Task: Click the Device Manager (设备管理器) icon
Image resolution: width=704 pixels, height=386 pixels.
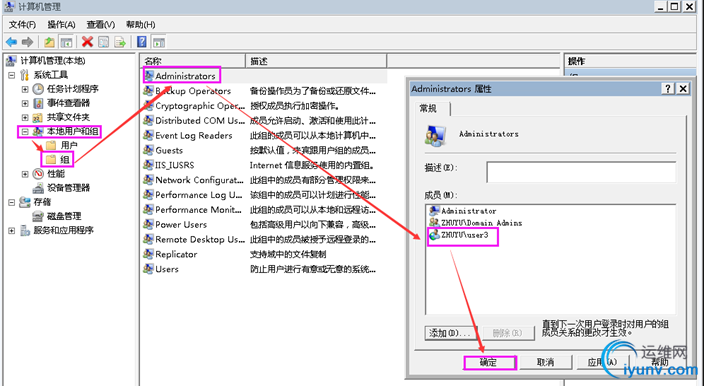Action: click(x=38, y=188)
